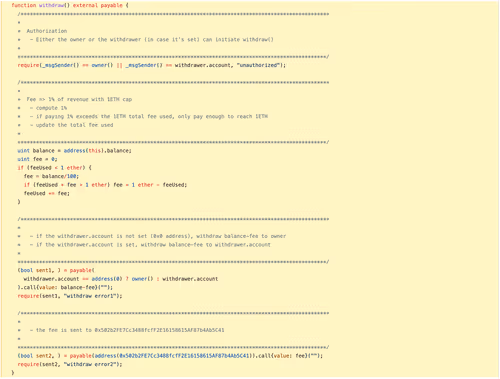Click the '- update the total fee used' comment

pyautogui.click(x=72, y=125)
